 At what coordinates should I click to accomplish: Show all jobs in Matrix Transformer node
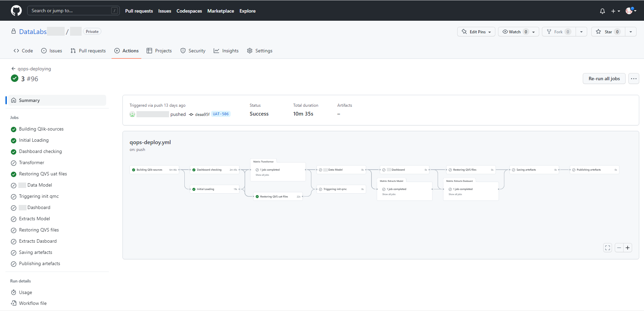click(x=262, y=175)
